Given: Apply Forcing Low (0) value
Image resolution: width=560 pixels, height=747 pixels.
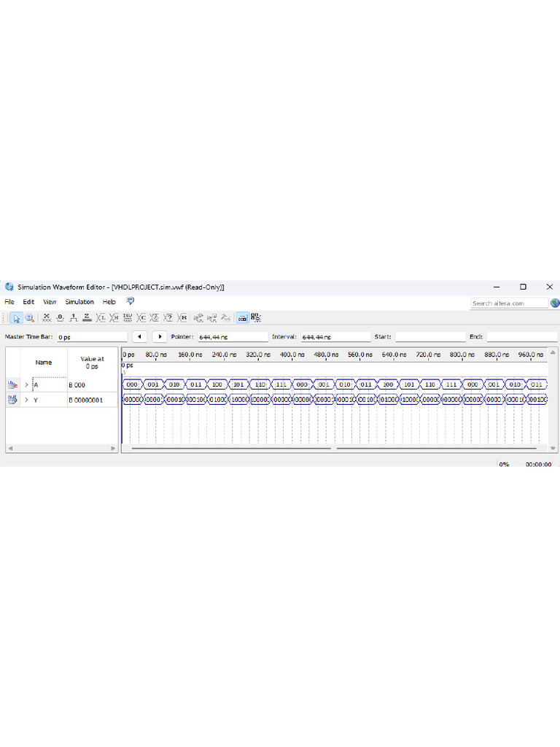Looking at the screenshot, I should [x=60, y=318].
